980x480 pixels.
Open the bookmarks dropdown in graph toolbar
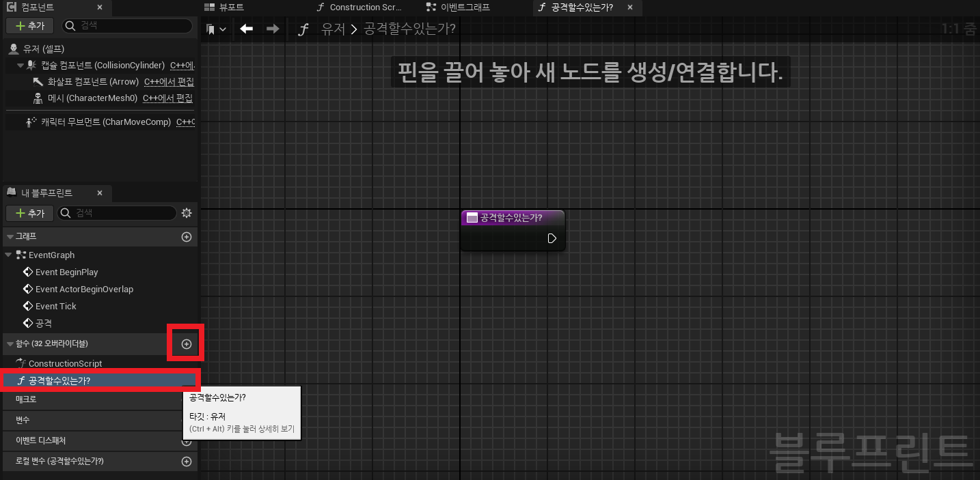pos(216,29)
